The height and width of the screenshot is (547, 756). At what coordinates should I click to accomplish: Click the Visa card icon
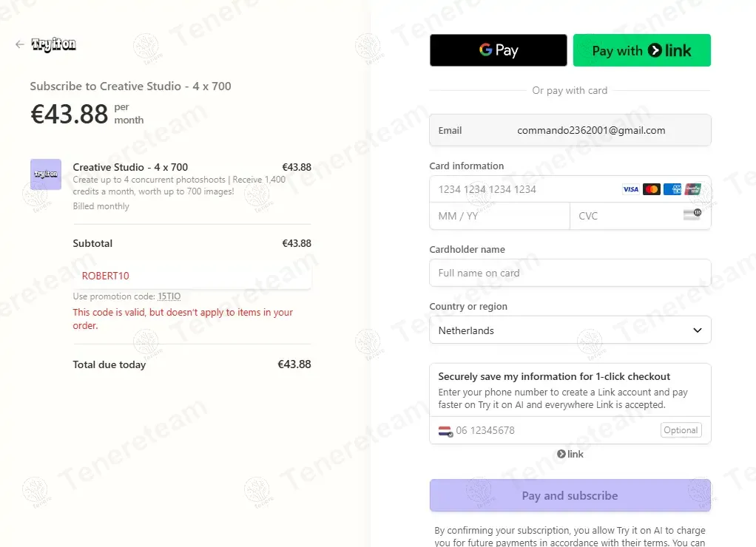click(x=630, y=189)
